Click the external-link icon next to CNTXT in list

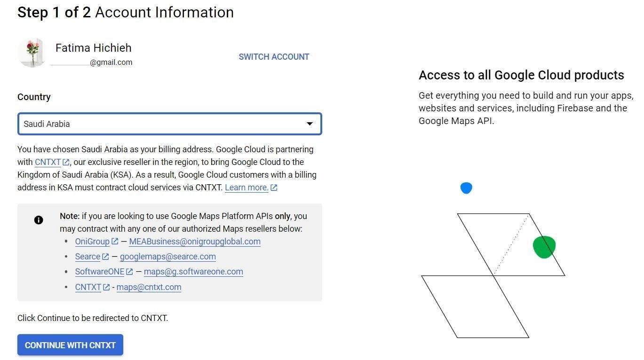pos(106,287)
